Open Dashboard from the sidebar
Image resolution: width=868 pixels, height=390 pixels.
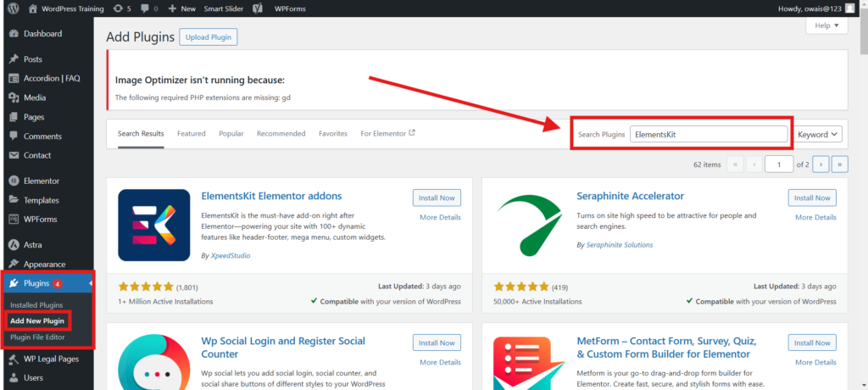(x=42, y=34)
